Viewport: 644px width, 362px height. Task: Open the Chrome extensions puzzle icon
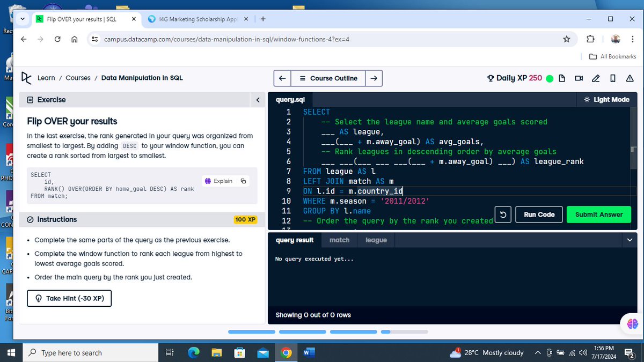click(591, 39)
